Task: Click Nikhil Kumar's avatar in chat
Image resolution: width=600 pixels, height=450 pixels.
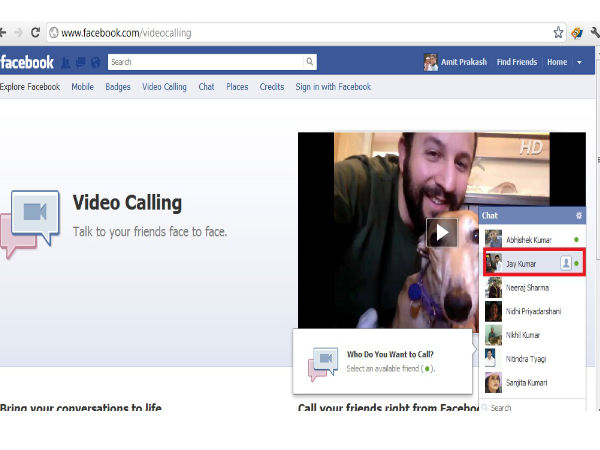Action: [493, 335]
